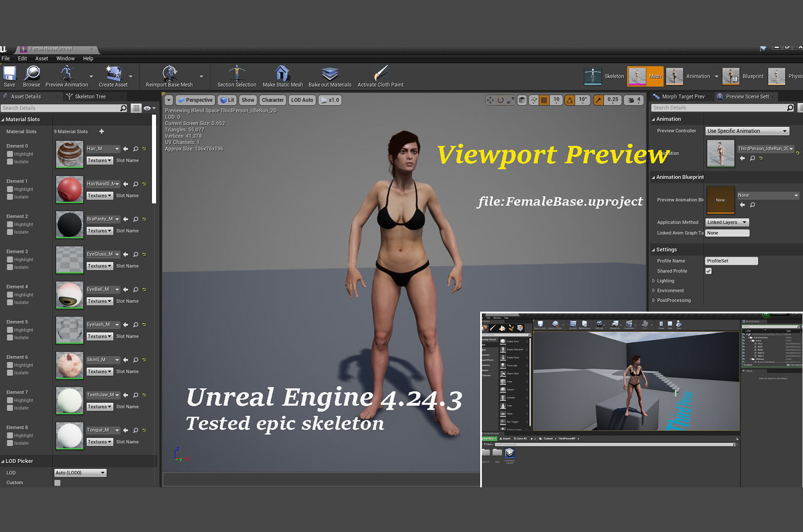Viewport: 803px width, 532px height.
Task: Uncheck the Shared Profile checkbox
Action: (709, 271)
